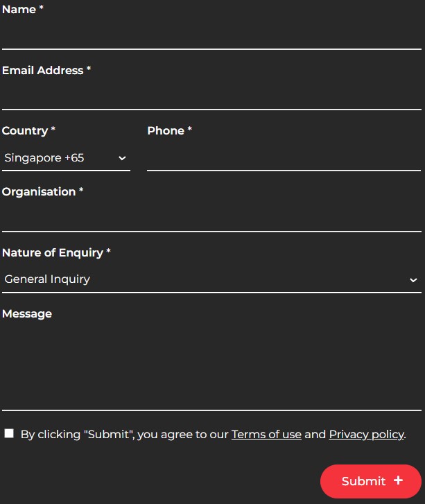Click the plus icon on Submit button
This screenshot has height=504, width=425.
[x=398, y=480]
